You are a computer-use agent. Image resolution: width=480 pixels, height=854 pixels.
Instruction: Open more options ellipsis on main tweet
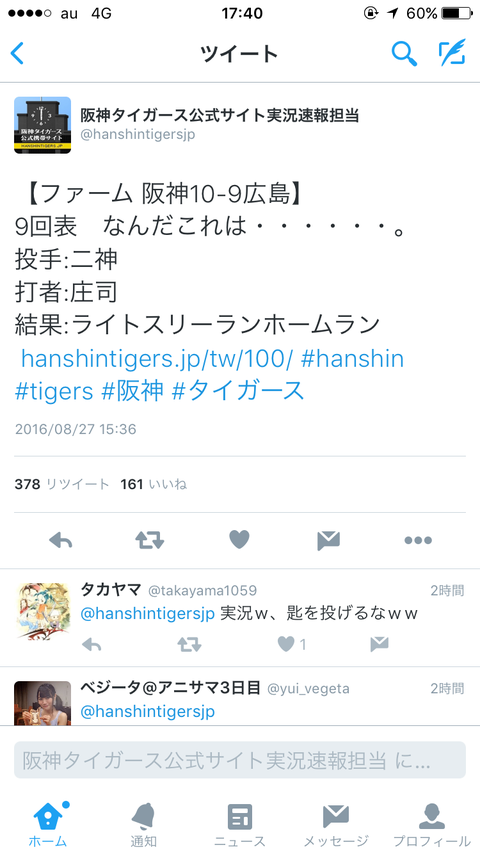(x=418, y=540)
